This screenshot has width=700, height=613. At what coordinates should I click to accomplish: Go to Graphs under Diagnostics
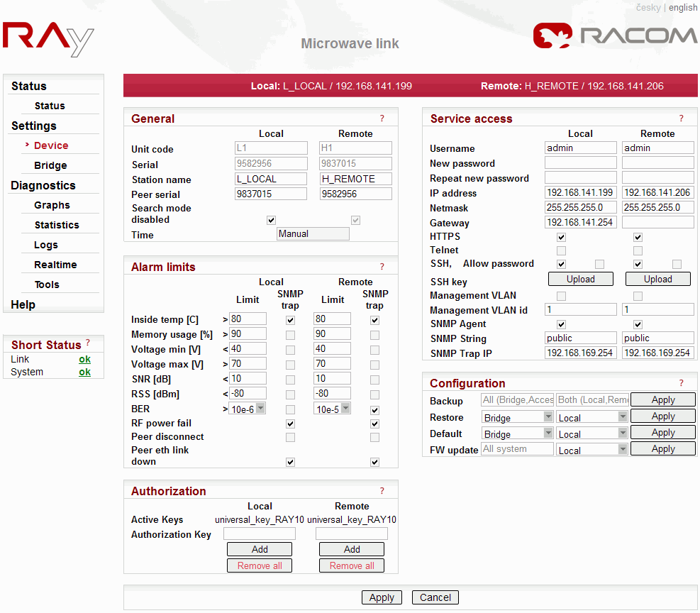pos(52,205)
